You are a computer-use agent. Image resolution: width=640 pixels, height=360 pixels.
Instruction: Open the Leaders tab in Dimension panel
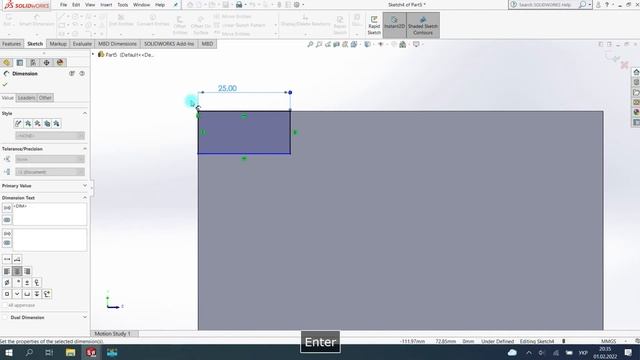(26, 98)
